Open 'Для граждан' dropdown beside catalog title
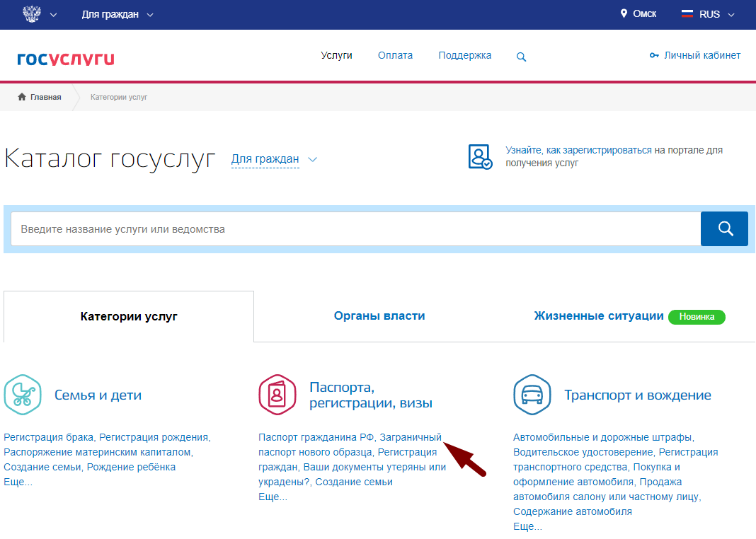This screenshot has width=756, height=539. click(273, 159)
